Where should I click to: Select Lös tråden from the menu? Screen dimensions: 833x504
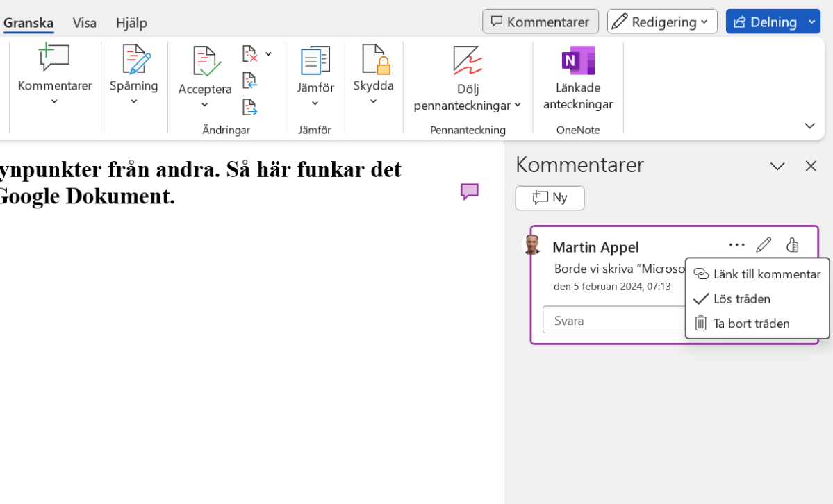(x=741, y=299)
